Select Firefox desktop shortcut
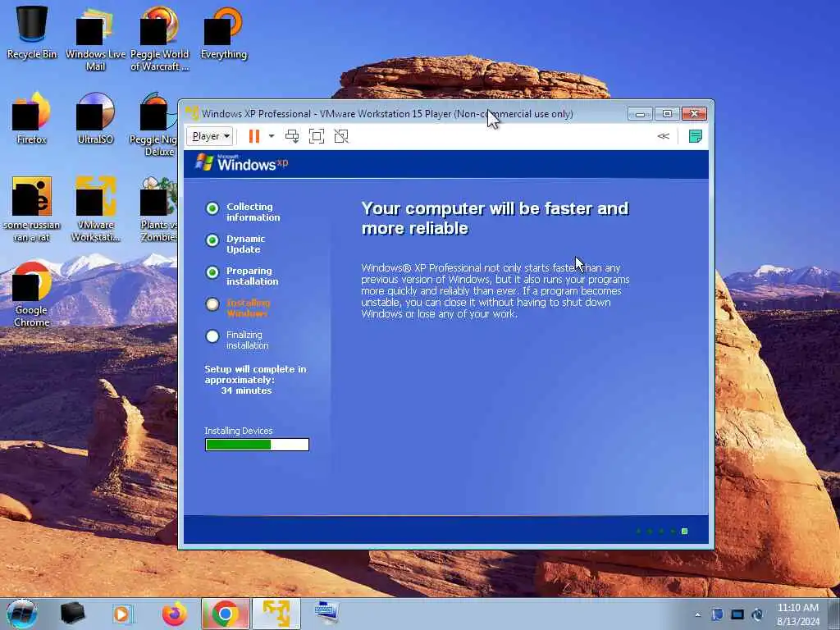This screenshot has height=630, width=840. tap(32, 118)
